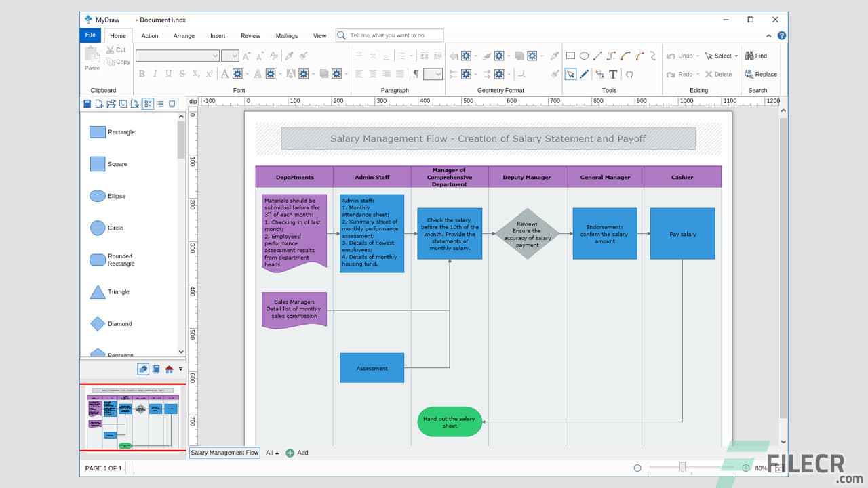868x488 pixels.
Task: Click the red house icon below library
Action: coord(169,369)
